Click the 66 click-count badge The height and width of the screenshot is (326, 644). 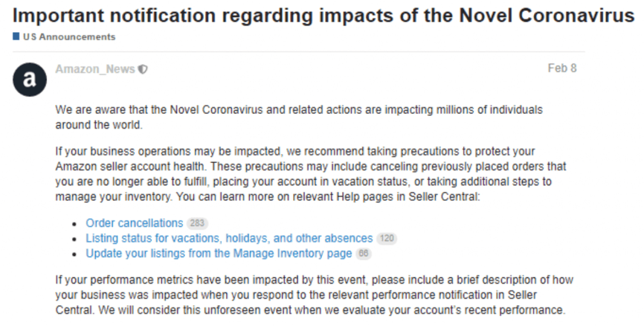[x=364, y=254]
